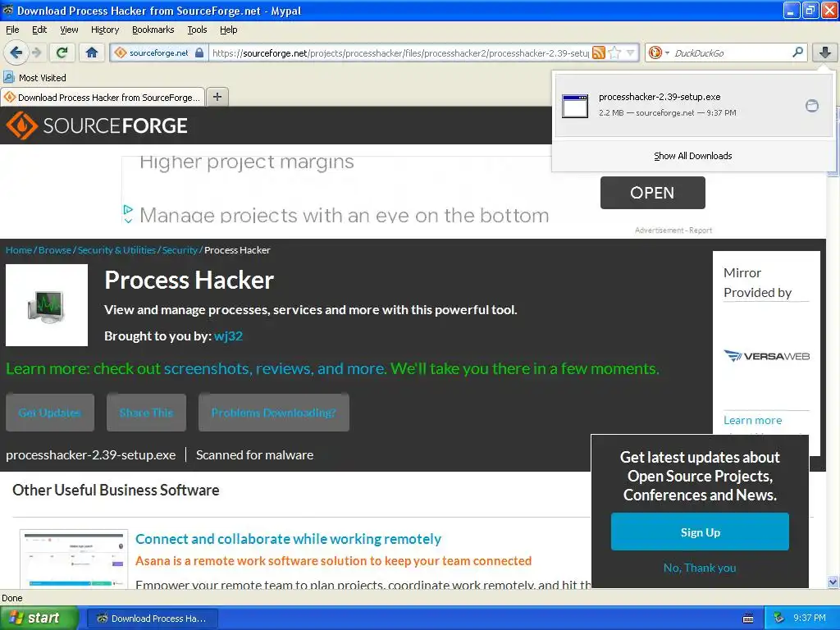Click the Process Hacker project icon
The image size is (840, 630).
point(47,305)
